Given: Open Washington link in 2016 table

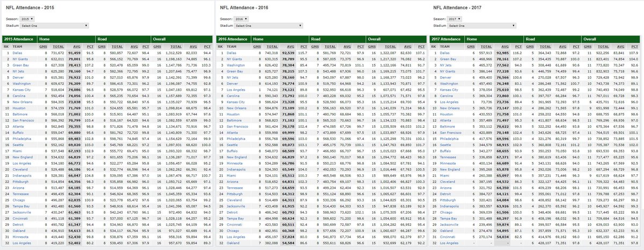Looking at the screenshot, I should 236,64.
